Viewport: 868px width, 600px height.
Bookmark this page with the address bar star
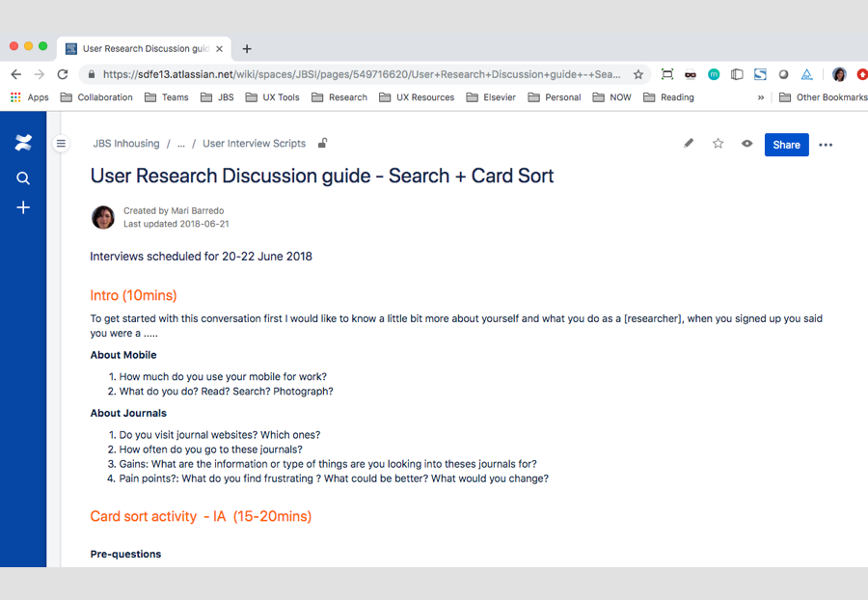638,73
